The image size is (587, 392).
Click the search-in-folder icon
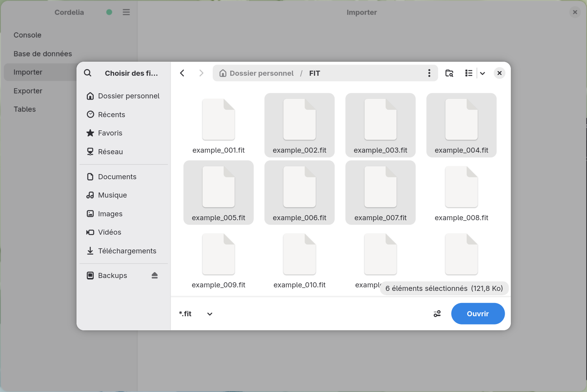point(449,73)
